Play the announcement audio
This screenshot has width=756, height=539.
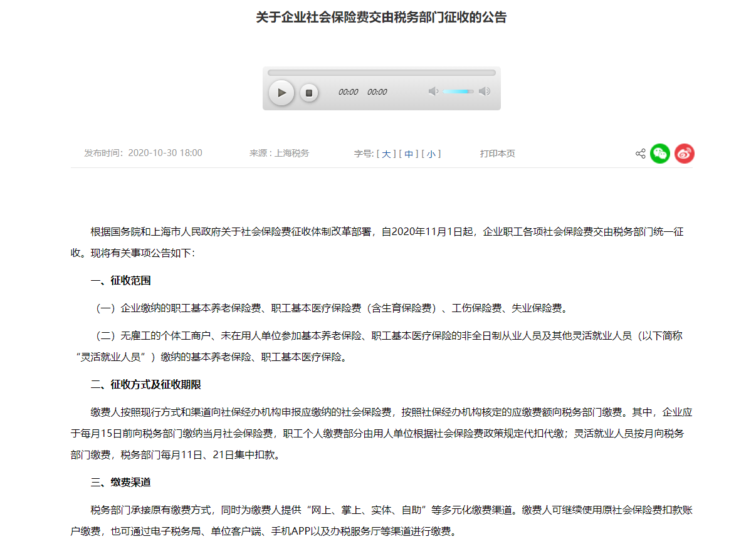click(x=281, y=93)
